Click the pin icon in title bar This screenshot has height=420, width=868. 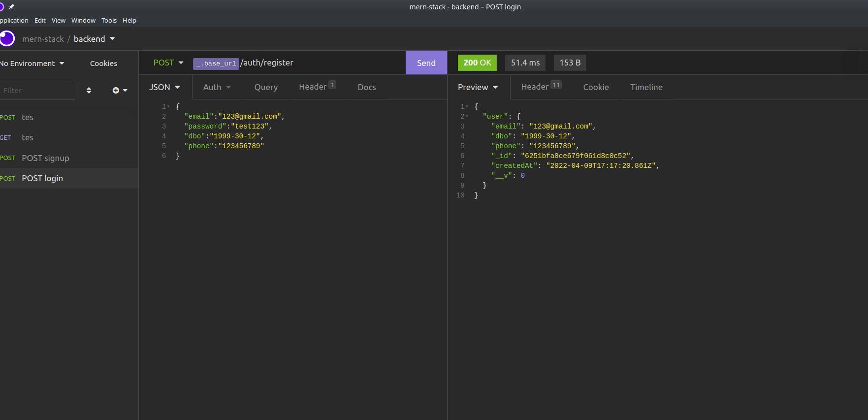point(11,7)
